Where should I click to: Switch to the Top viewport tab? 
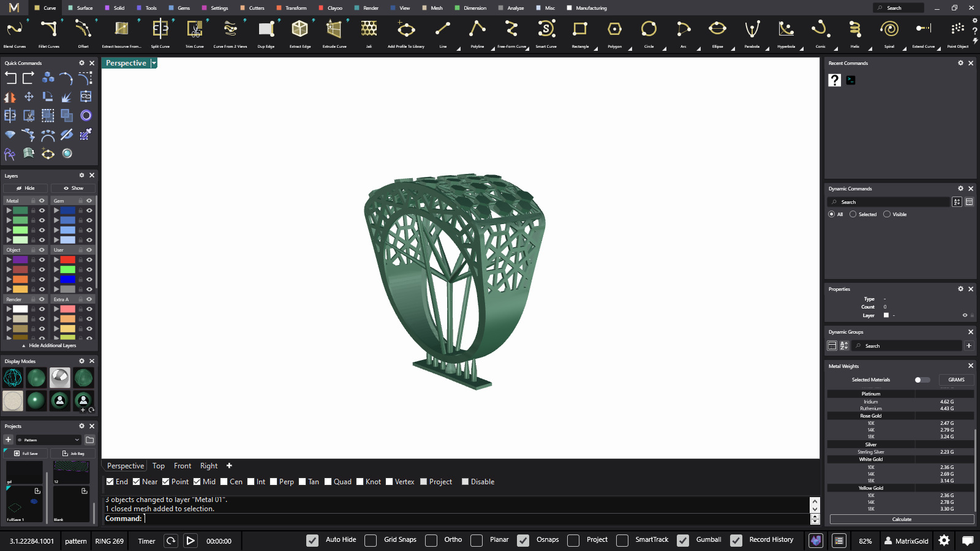coord(159,466)
